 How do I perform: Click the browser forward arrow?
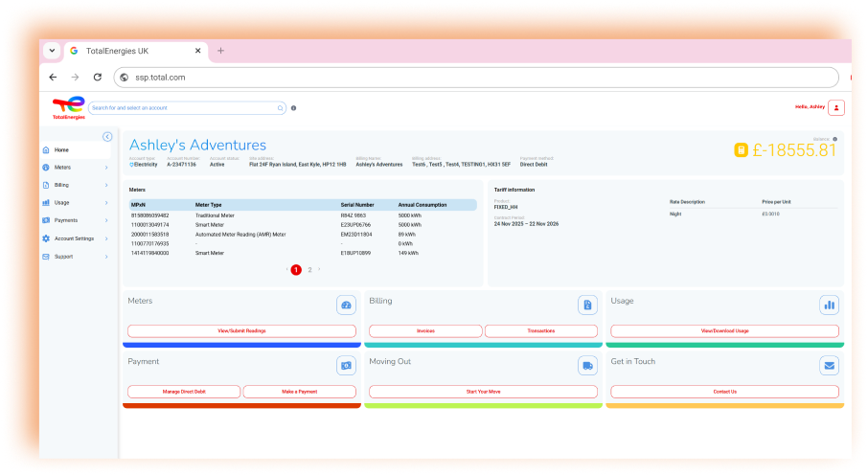click(75, 77)
